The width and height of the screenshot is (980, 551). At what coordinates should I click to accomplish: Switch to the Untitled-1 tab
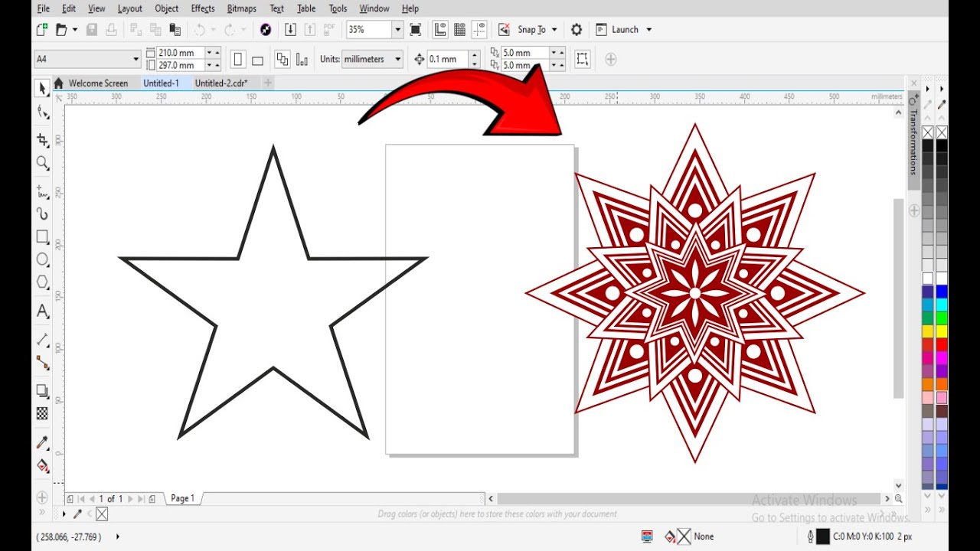click(x=161, y=83)
